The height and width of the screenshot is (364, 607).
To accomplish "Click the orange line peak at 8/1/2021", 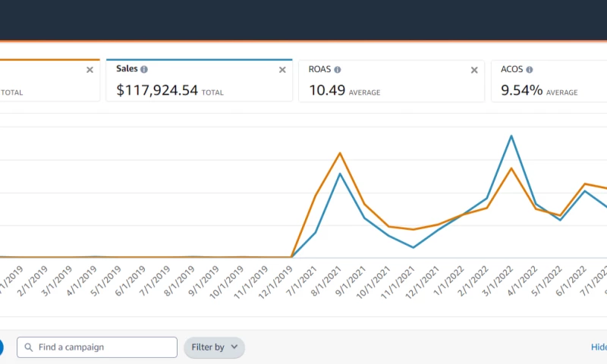I will click(340, 153).
